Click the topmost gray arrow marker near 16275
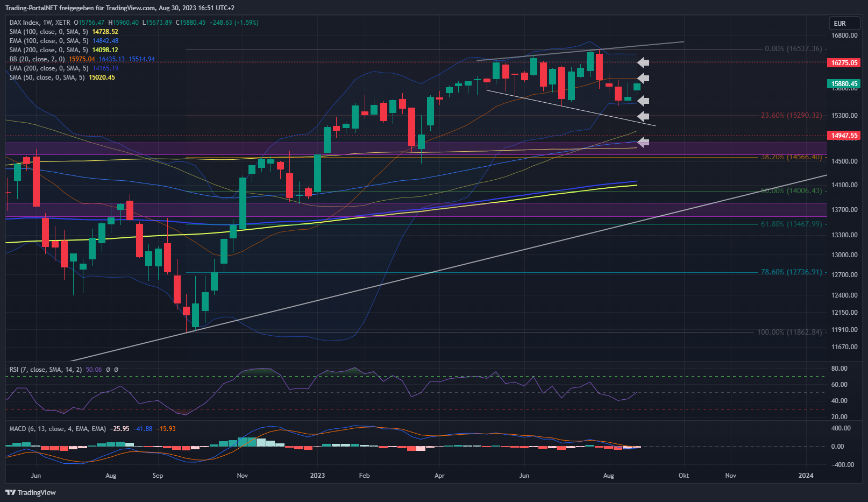The width and height of the screenshot is (868, 502). point(643,62)
